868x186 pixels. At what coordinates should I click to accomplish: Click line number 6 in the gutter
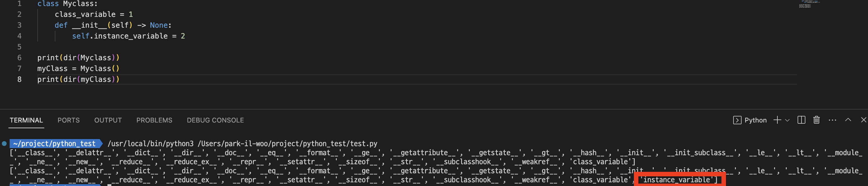(x=20, y=57)
